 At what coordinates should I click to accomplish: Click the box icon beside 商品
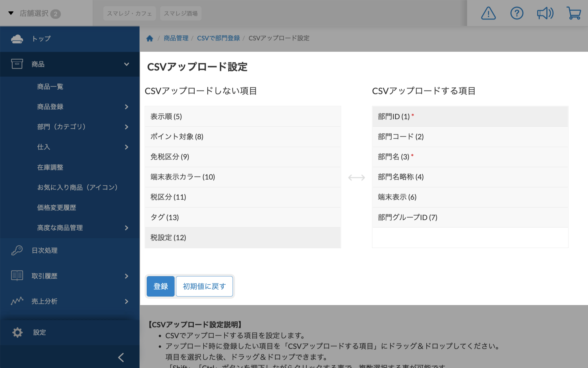pos(17,64)
